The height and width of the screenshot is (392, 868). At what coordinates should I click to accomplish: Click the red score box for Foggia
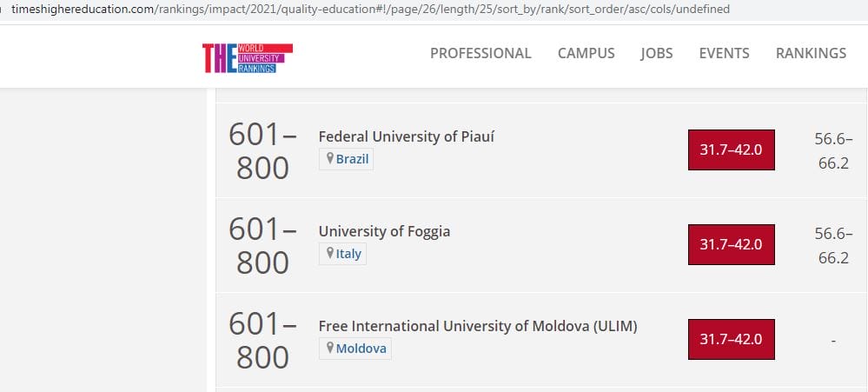[730, 244]
